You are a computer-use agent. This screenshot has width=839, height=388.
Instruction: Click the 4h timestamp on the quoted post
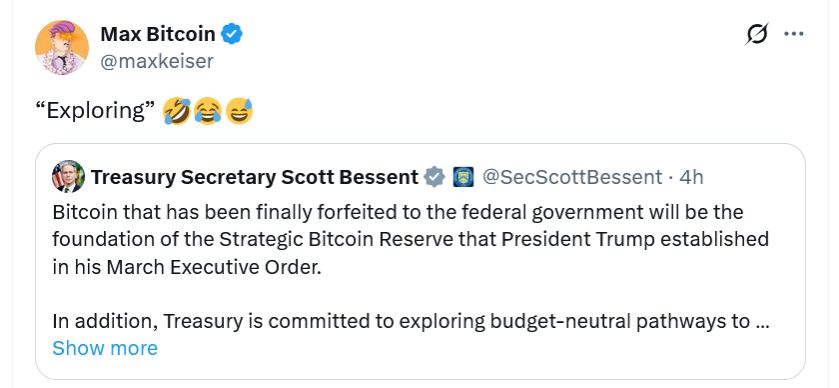[691, 177]
